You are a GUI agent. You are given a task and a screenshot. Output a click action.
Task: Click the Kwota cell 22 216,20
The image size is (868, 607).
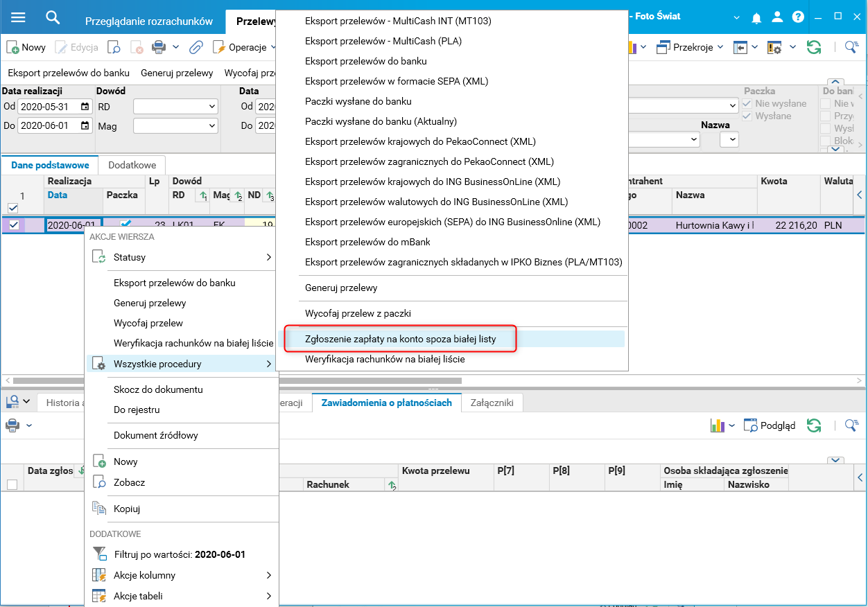(x=789, y=225)
